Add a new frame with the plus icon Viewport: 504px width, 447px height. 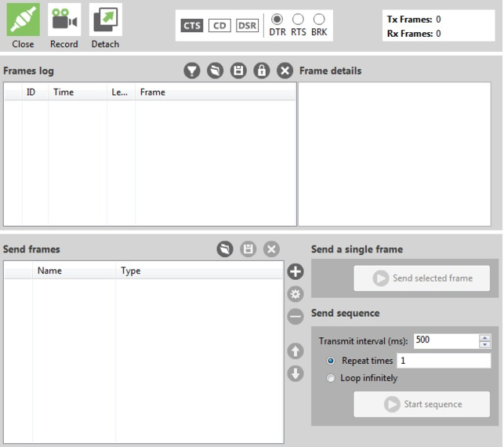pos(296,271)
